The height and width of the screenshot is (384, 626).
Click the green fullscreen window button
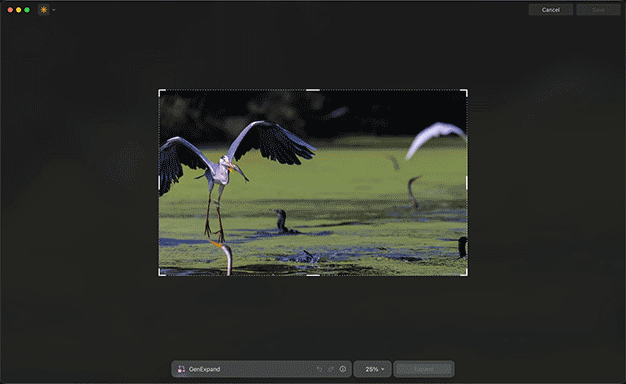pos(27,10)
